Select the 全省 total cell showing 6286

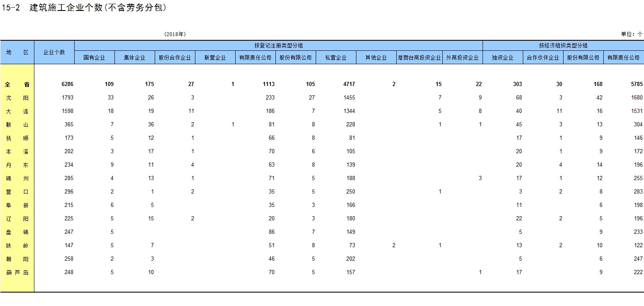67,84
